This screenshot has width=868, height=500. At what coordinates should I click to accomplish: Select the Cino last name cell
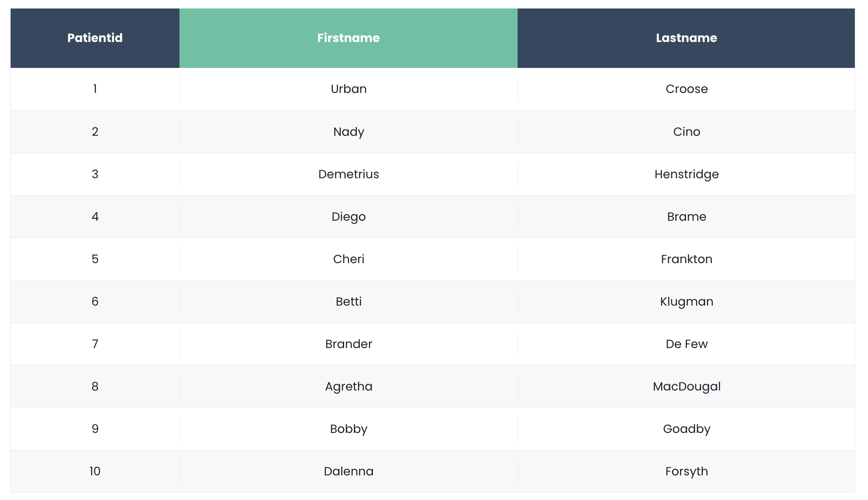[x=686, y=132]
